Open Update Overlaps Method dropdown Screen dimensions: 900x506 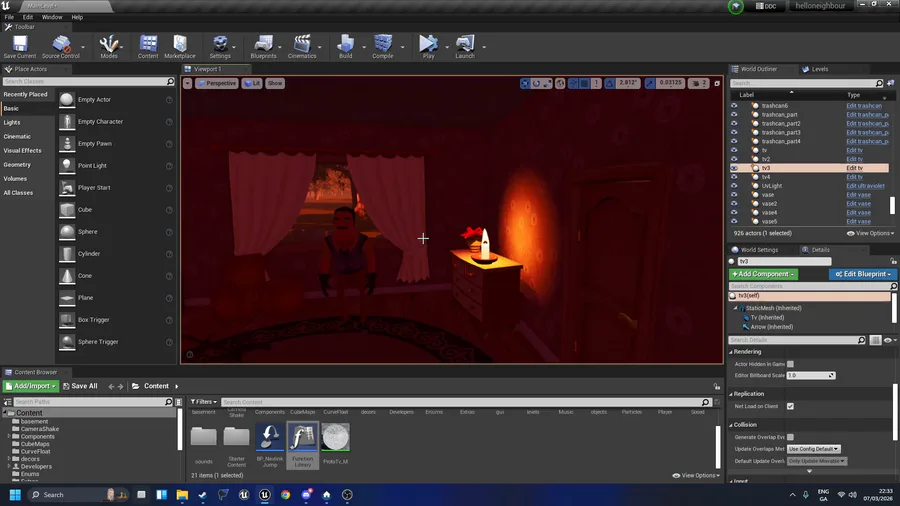[813, 449]
